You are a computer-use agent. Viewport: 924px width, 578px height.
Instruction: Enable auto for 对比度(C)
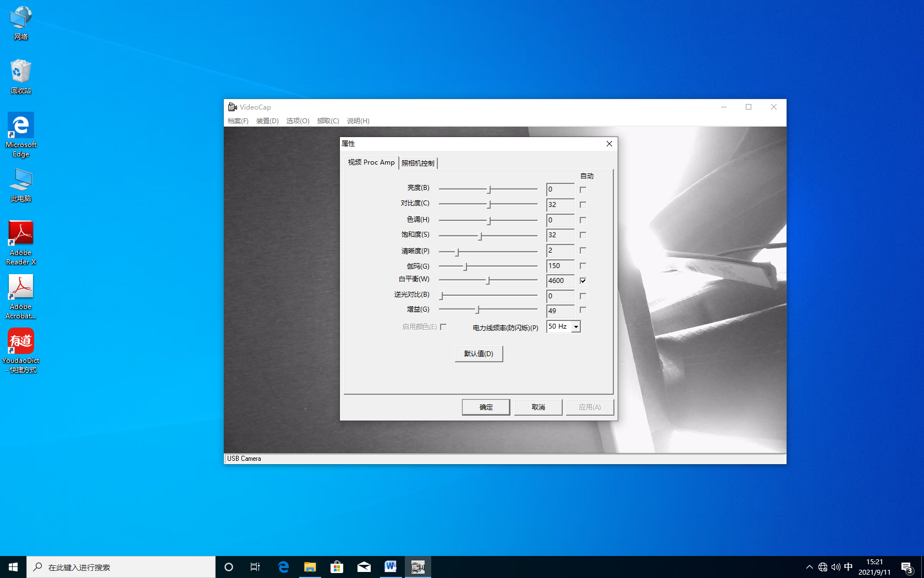[583, 205]
